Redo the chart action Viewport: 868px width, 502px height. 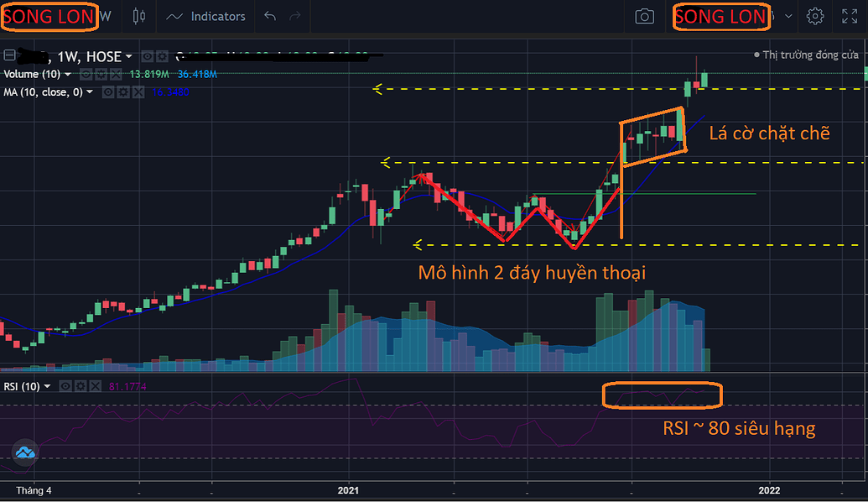295,16
